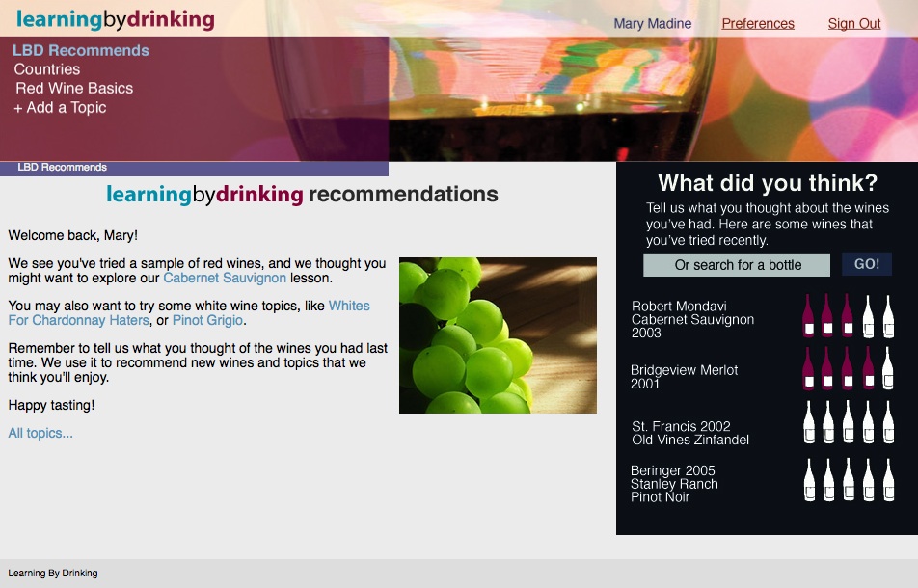Rate St. Francis Zinfandel one bottle
918x588 pixels.
[x=809, y=422]
